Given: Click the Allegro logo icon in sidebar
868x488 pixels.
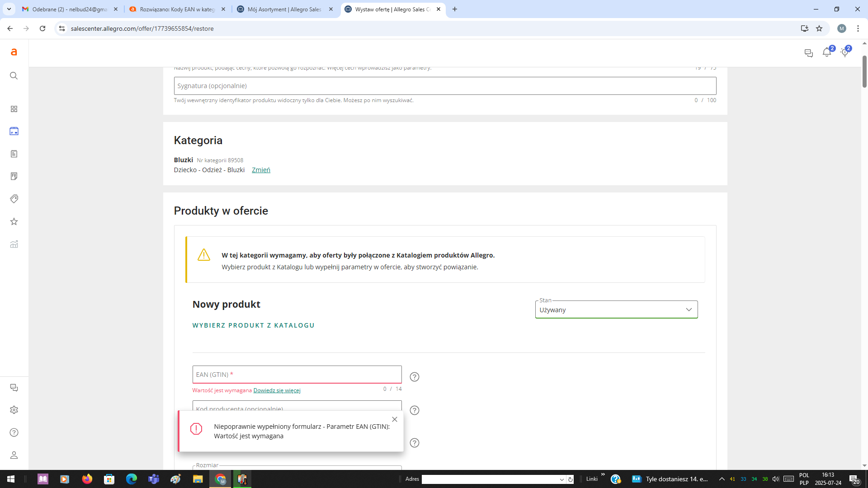Looking at the screenshot, I should 14,52.
